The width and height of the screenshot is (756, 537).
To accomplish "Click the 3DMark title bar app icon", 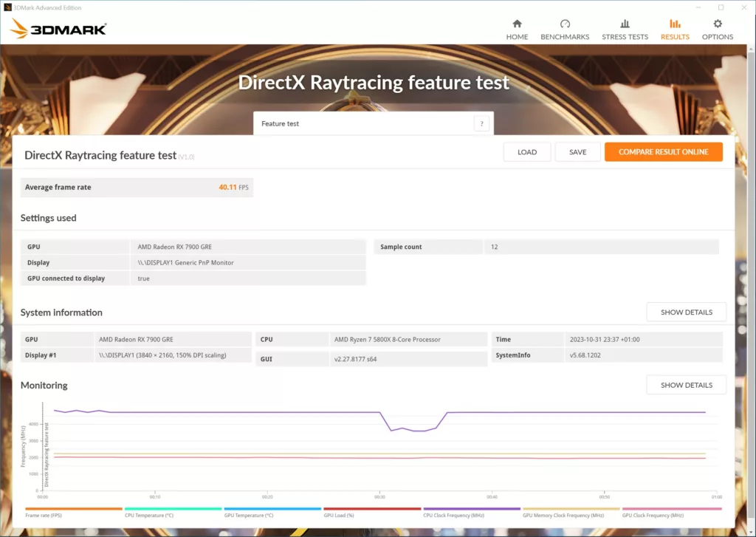I will (7, 7).
